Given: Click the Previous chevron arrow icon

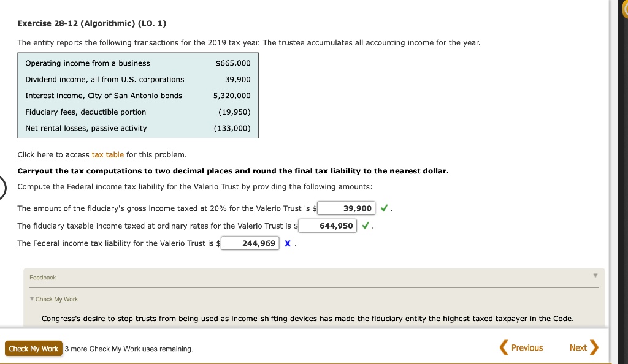Looking at the screenshot, I should 504,347.
